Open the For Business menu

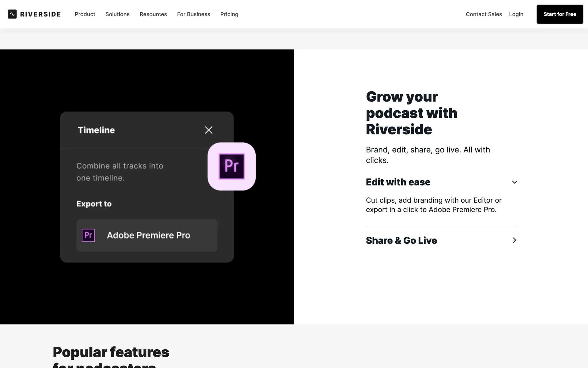pos(194,14)
